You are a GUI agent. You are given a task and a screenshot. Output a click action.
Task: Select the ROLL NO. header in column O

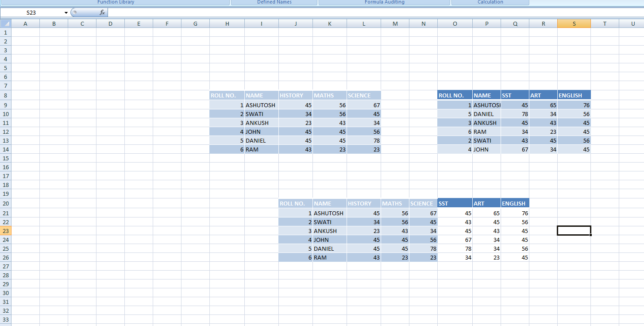pos(455,95)
